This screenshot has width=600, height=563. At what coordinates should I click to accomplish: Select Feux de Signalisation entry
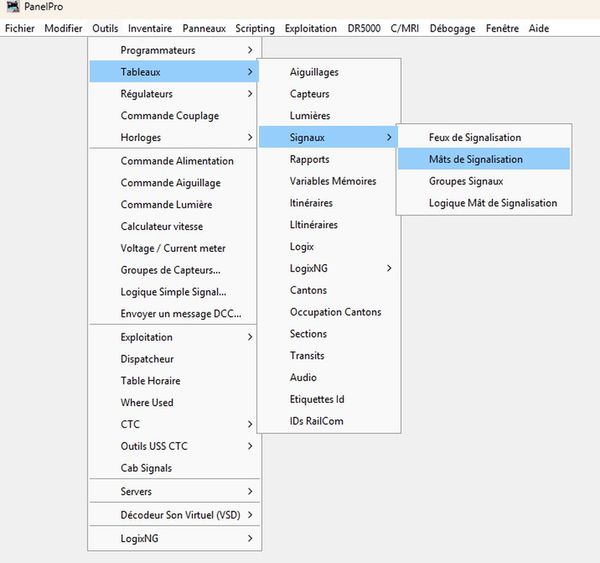(x=475, y=137)
